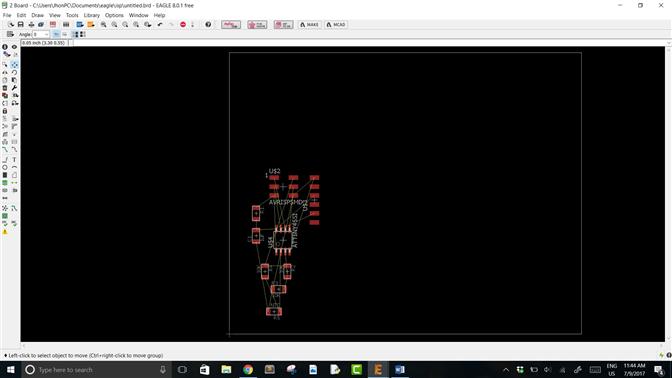Select the Rectangle tool
The image size is (672, 378).
5,175
